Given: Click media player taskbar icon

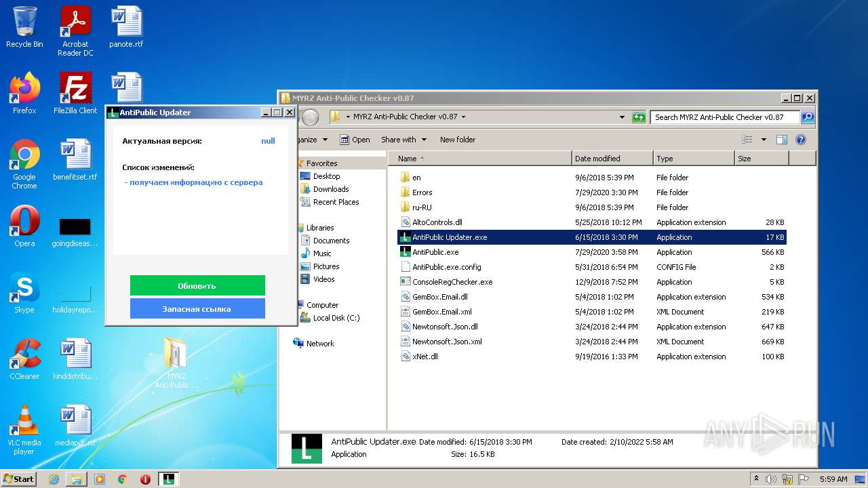Looking at the screenshot, I should (x=100, y=479).
